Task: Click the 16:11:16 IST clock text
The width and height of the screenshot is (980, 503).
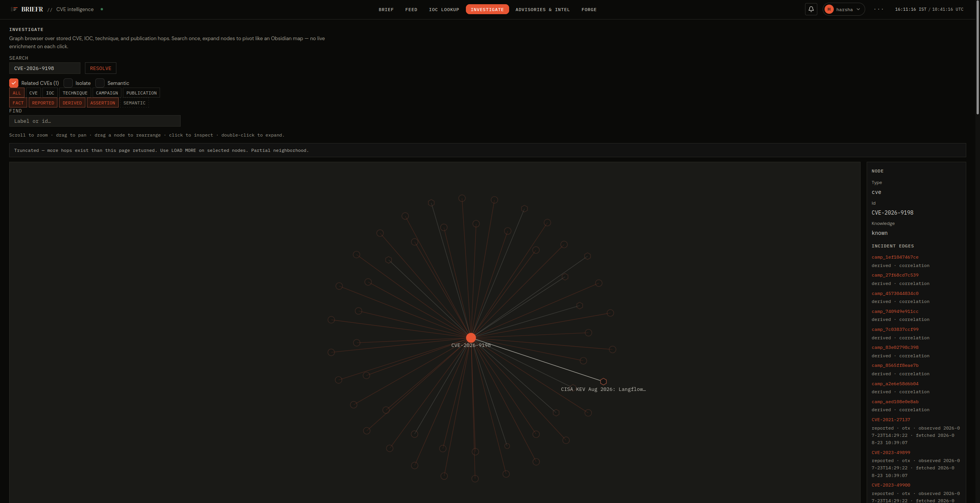Action: 910,9
